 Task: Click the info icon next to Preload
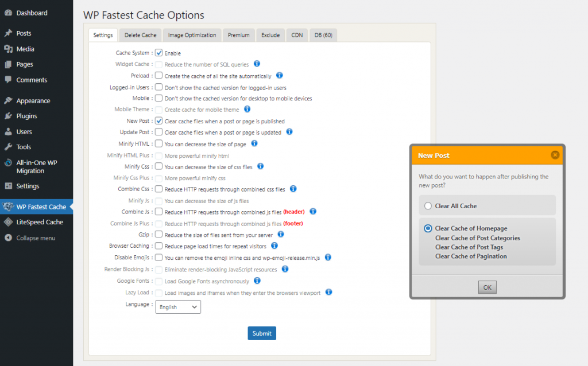pyautogui.click(x=280, y=76)
